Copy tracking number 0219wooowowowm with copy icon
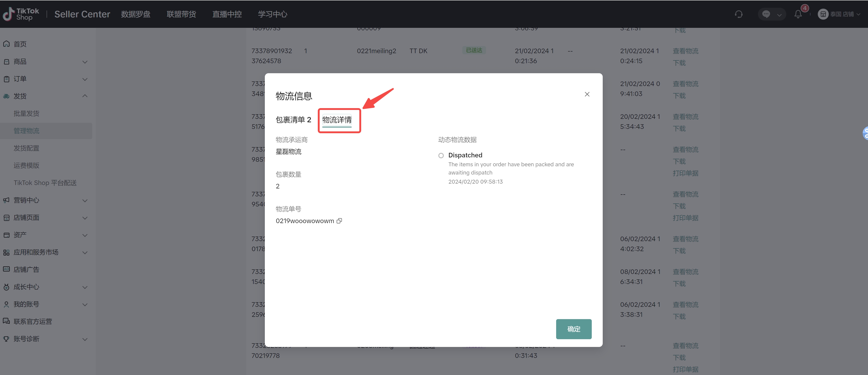The height and width of the screenshot is (375, 868). coord(339,221)
